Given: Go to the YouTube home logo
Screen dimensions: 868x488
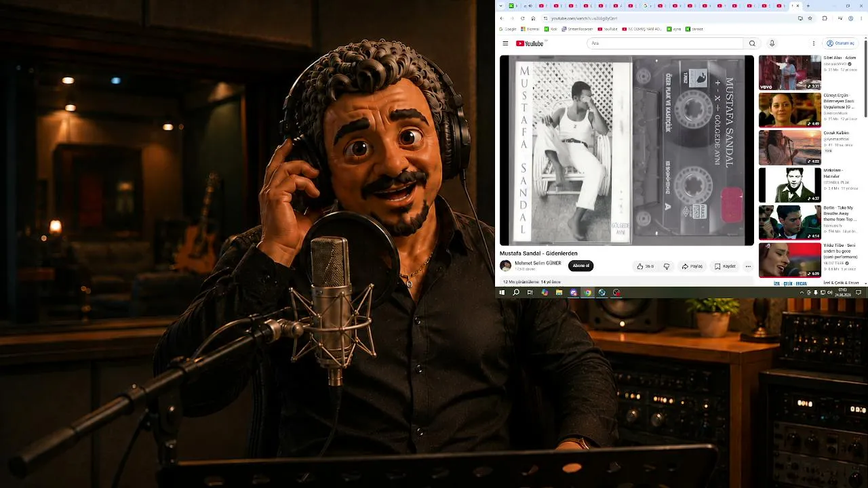Looking at the screenshot, I should point(530,43).
